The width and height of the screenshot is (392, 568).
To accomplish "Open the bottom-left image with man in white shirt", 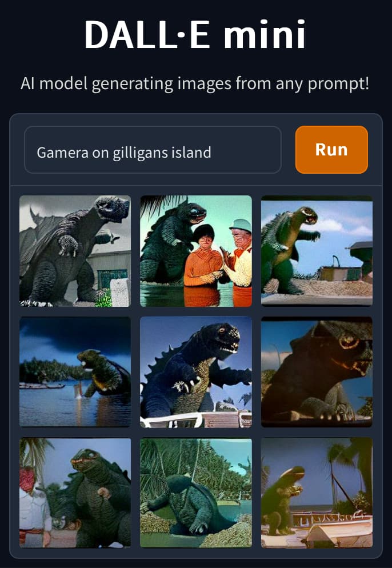I will (x=75, y=493).
